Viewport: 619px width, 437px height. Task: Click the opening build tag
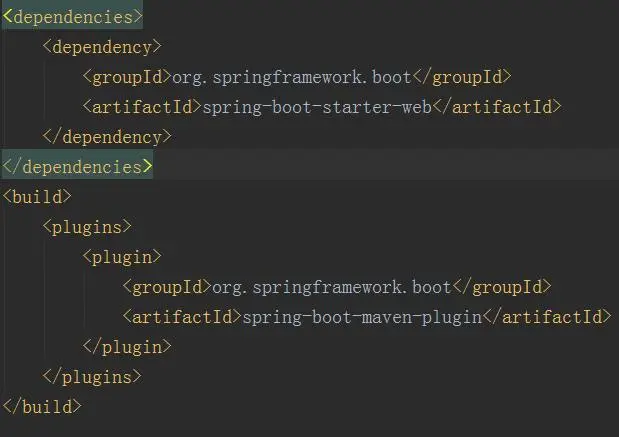coord(37,197)
